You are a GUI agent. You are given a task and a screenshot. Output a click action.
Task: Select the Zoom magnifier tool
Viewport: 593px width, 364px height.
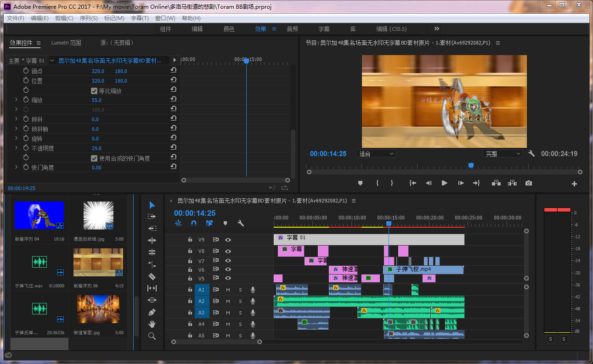tap(152, 336)
